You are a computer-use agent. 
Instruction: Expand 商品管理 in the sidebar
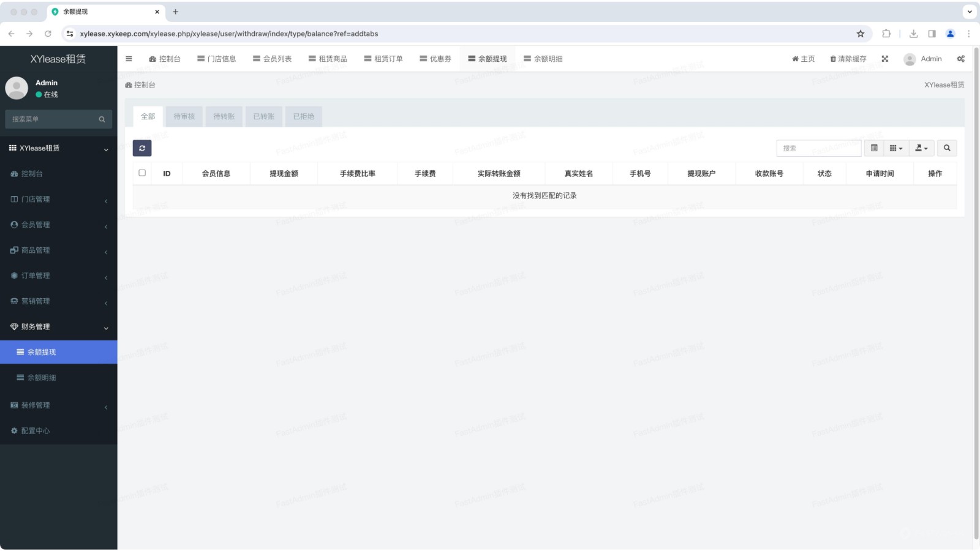pos(59,250)
